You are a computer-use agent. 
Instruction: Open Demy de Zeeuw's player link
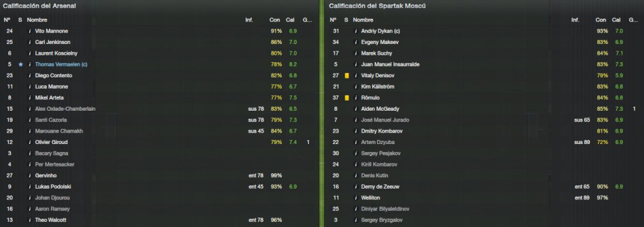(380, 187)
